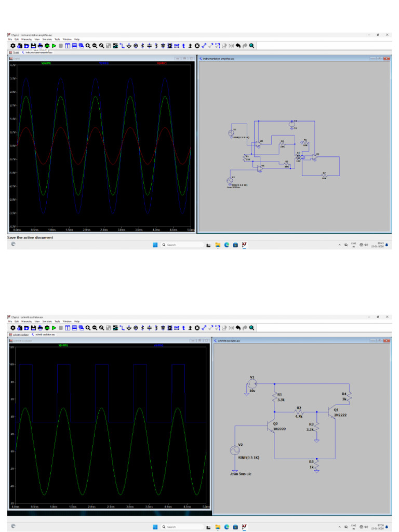Click Open file icon in instrumentation amplifier window
The width and height of the screenshot is (399, 532).
(26, 46)
